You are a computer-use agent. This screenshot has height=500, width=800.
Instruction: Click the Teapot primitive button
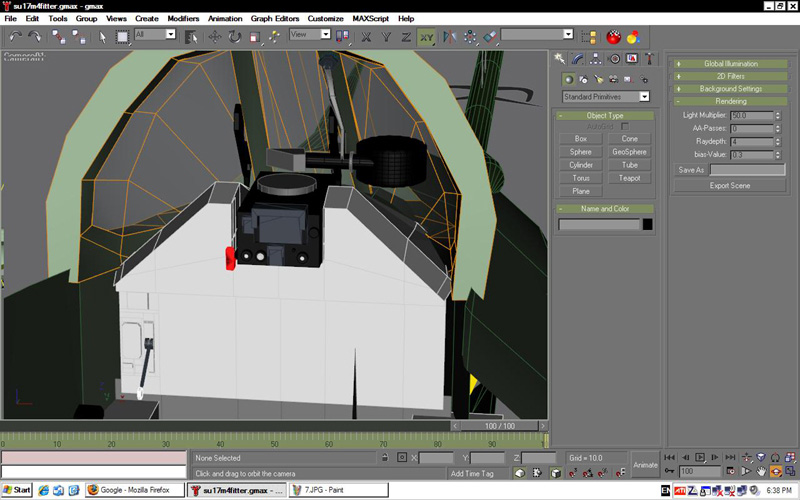(x=629, y=178)
